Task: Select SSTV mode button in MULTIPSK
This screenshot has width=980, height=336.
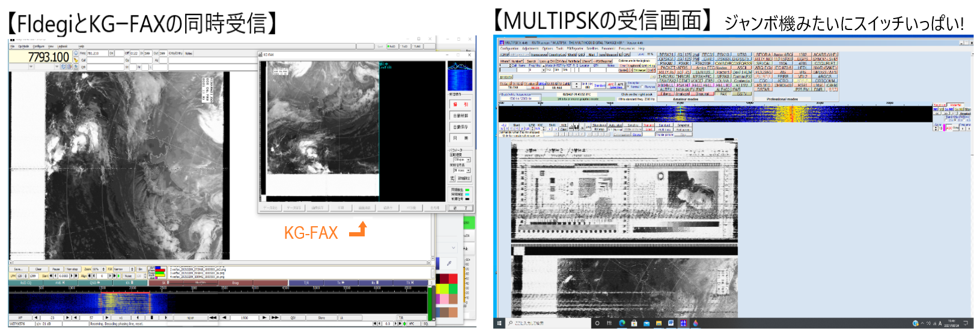Action: [x=742, y=94]
